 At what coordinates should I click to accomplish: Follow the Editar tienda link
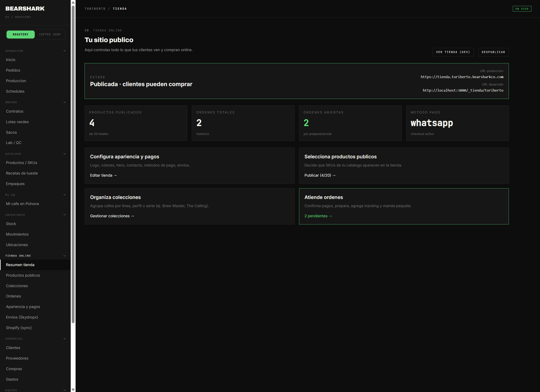[x=103, y=175]
